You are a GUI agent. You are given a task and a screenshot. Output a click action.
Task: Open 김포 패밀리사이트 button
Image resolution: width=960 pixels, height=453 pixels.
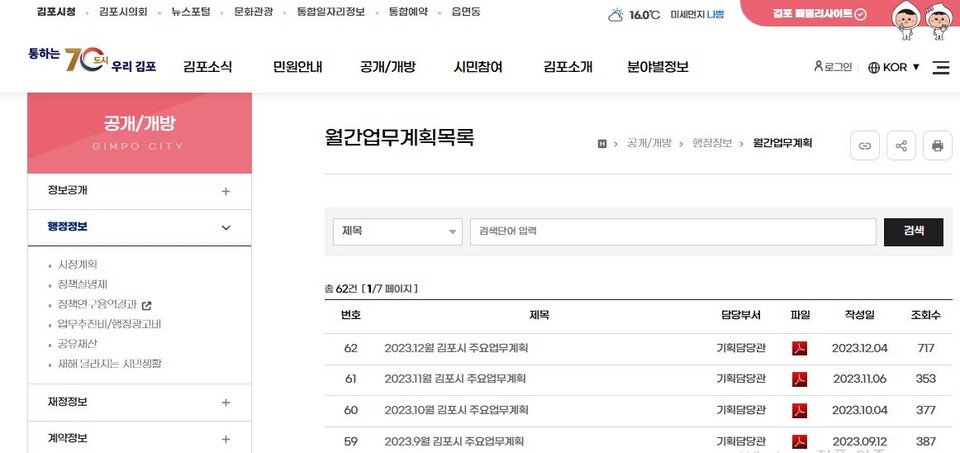click(819, 13)
